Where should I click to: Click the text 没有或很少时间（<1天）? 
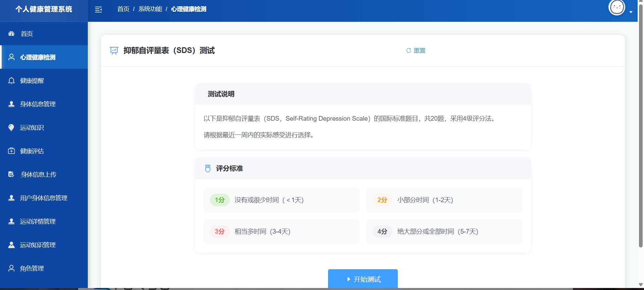coord(269,200)
